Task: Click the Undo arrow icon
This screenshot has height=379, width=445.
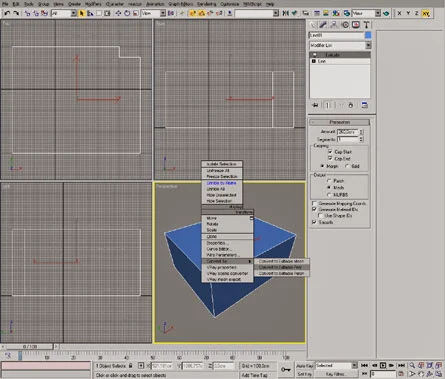Action: [x=7, y=13]
